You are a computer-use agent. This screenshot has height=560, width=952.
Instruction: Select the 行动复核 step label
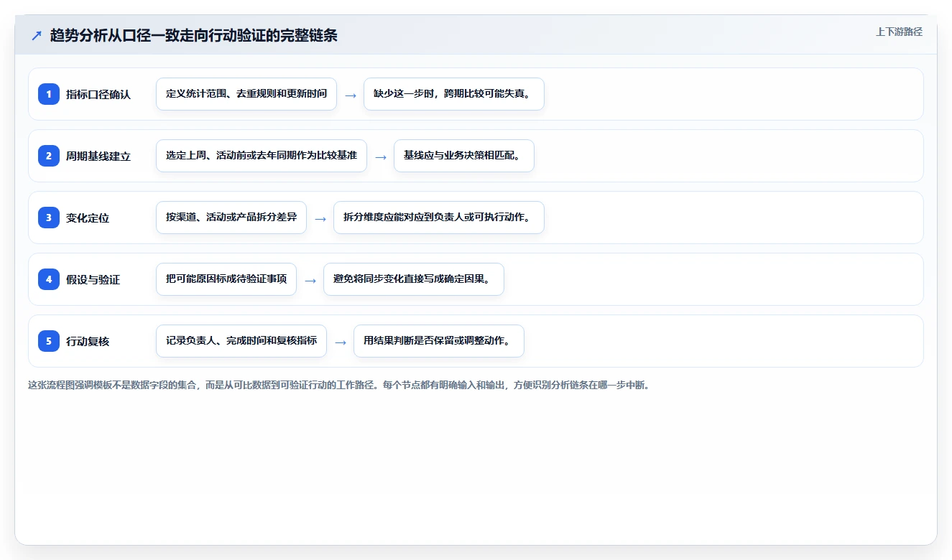click(x=88, y=341)
